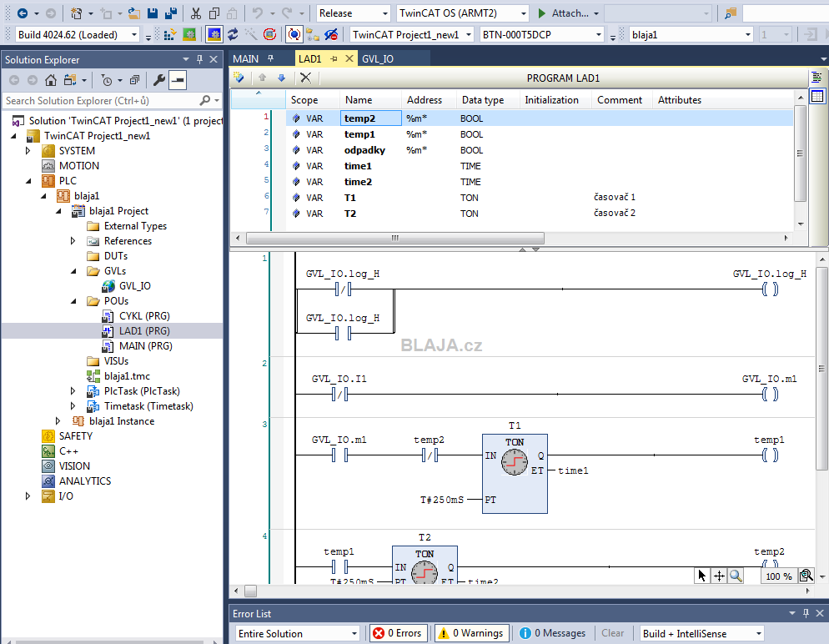The height and width of the screenshot is (644, 829).
Task: Expand the SYSTEM tree node
Action: 28,151
